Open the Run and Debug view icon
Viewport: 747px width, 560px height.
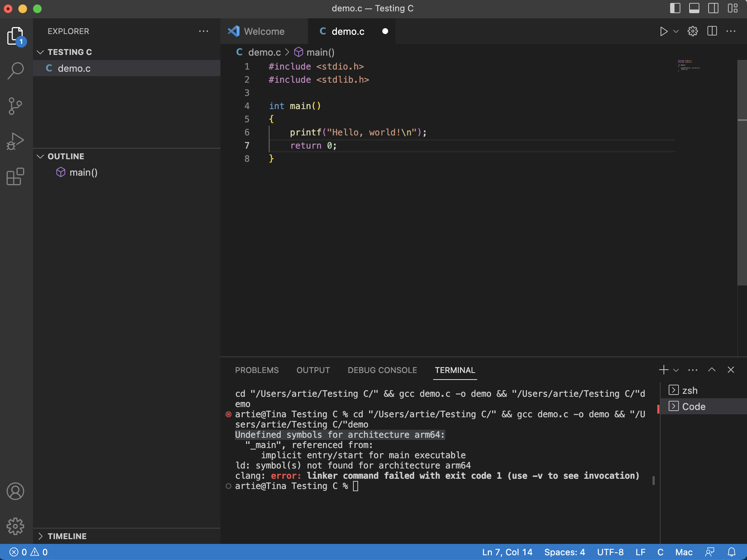click(16, 141)
